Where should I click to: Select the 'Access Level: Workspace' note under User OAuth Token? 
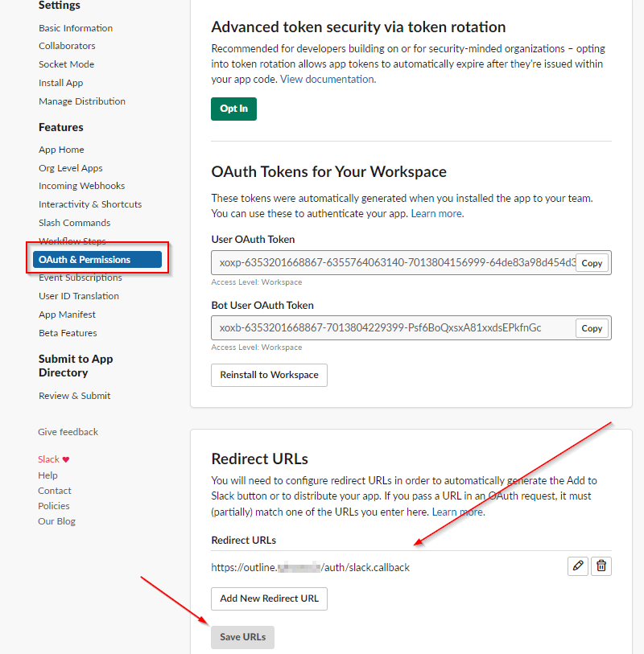[x=257, y=282]
